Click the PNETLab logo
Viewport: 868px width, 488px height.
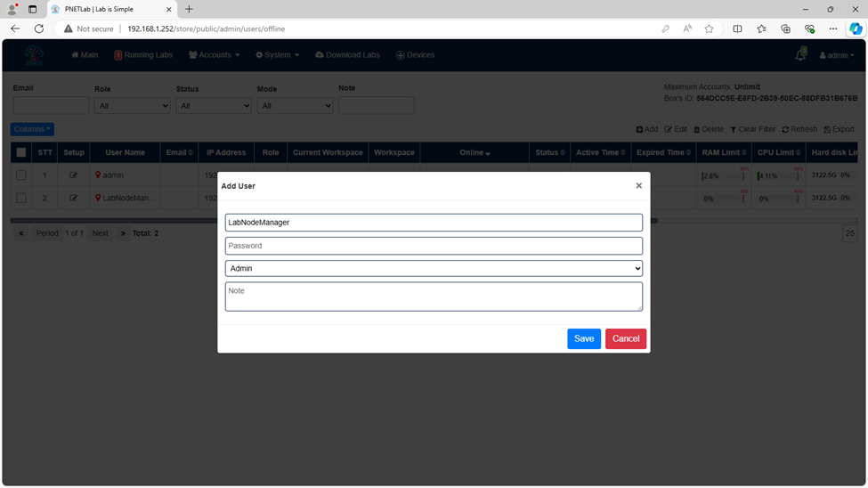34,55
